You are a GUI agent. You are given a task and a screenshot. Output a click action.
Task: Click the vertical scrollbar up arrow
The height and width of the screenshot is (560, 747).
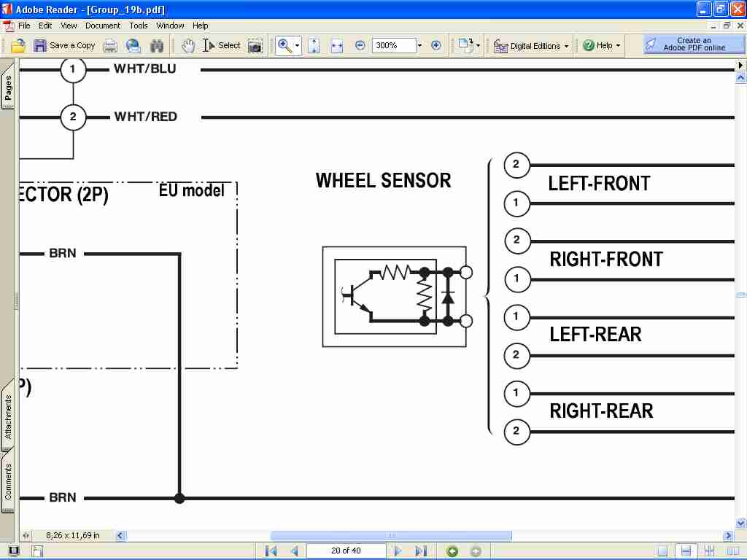coord(740,77)
